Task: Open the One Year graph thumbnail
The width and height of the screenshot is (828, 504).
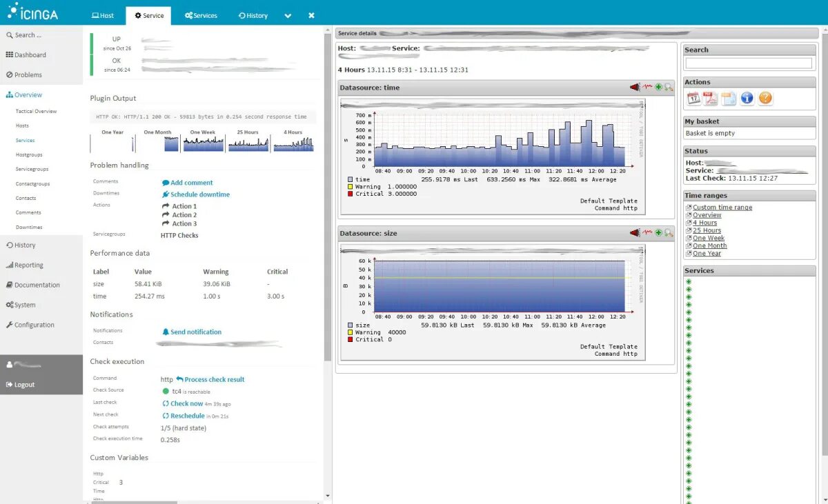Action: [112, 141]
